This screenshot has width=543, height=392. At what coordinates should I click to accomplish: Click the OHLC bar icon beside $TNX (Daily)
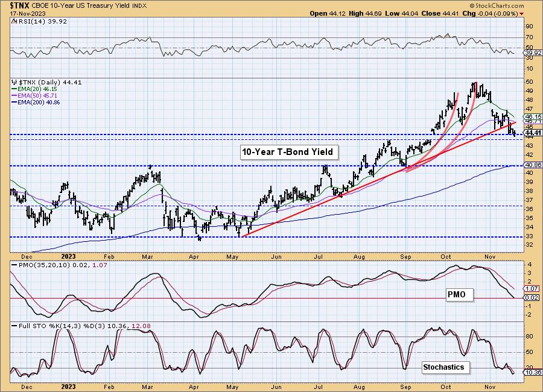tap(14, 83)
